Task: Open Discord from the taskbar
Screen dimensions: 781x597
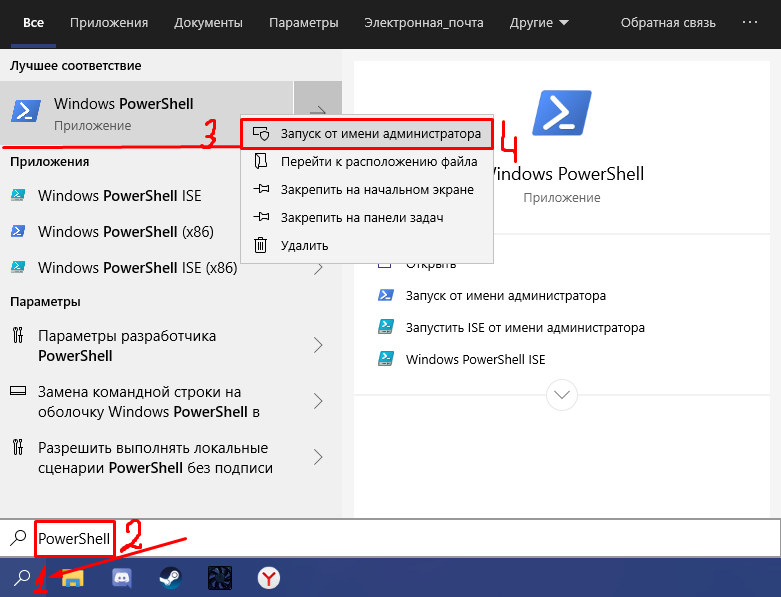Action: point(122,578)
